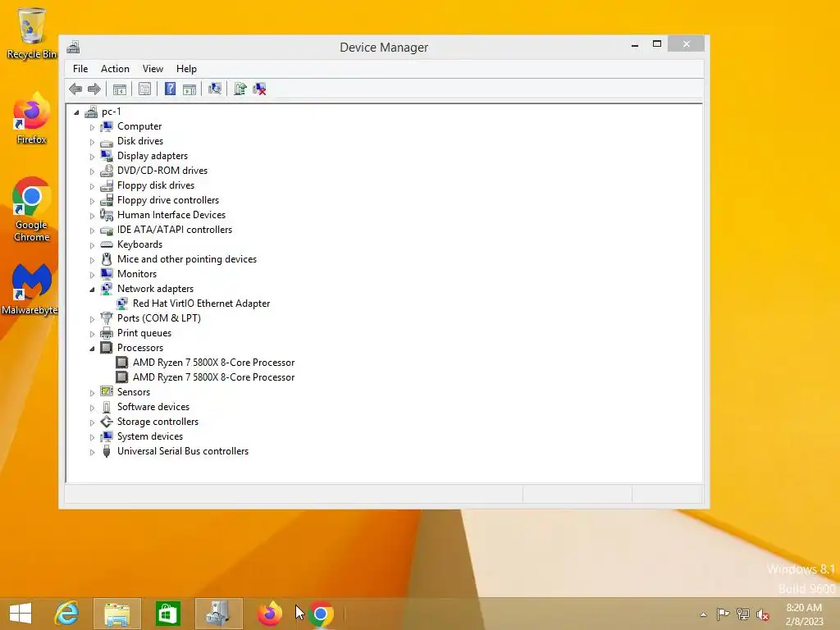Click Update Driver Software toolbar icon
This screenshot has height=630, width=840.
(240, 89)
